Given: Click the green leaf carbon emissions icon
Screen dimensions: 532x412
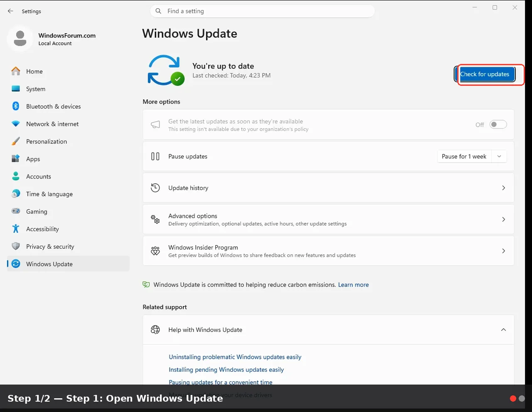Looking at the screenshot, I should [146, 285].
